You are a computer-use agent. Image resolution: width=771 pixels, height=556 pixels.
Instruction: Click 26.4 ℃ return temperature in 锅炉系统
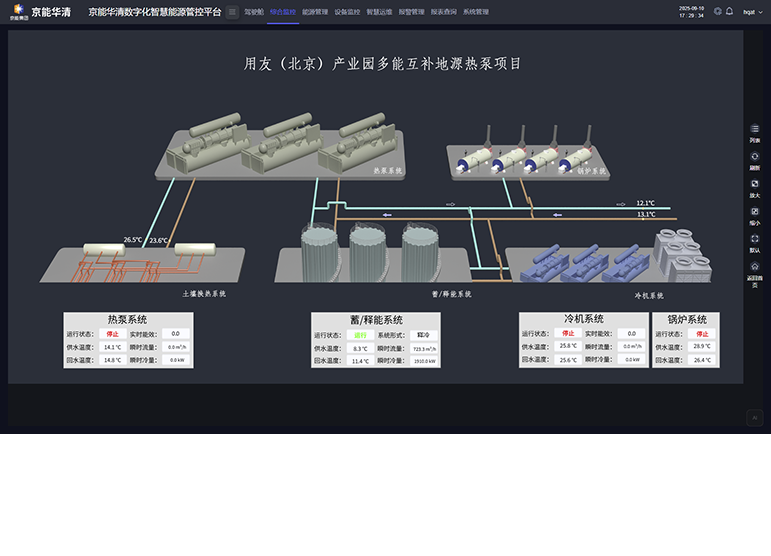(x=702, y=360)
